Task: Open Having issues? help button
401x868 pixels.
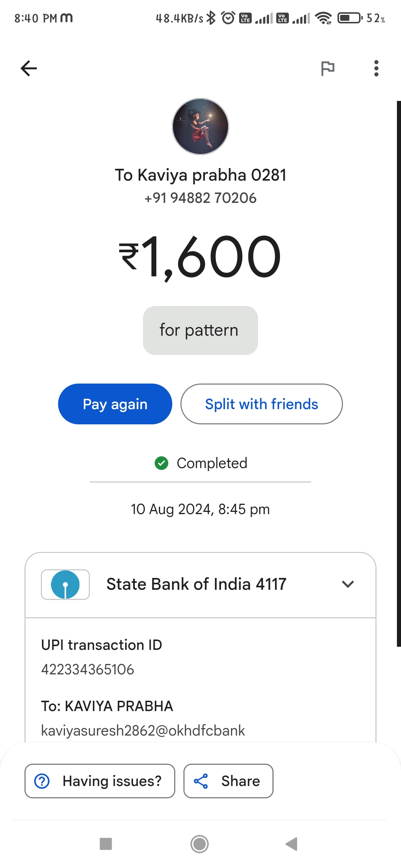Action: coord(100,781)
